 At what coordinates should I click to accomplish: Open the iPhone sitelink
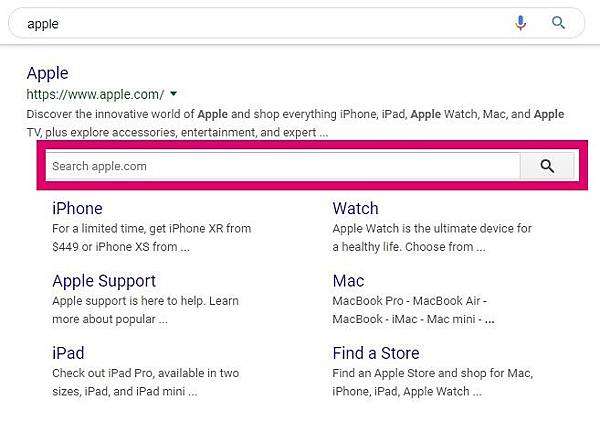tap(77, 208)
